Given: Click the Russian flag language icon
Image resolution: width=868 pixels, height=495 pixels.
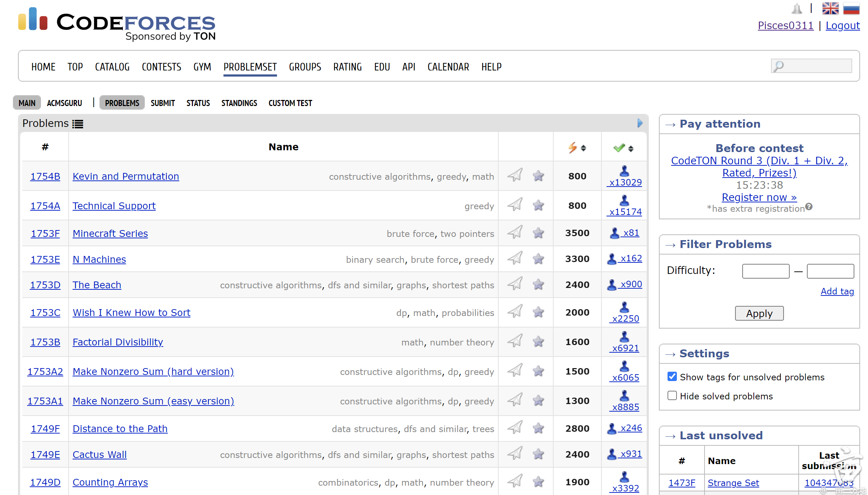Looking at the screenshot, I should (x=851, y=8).
